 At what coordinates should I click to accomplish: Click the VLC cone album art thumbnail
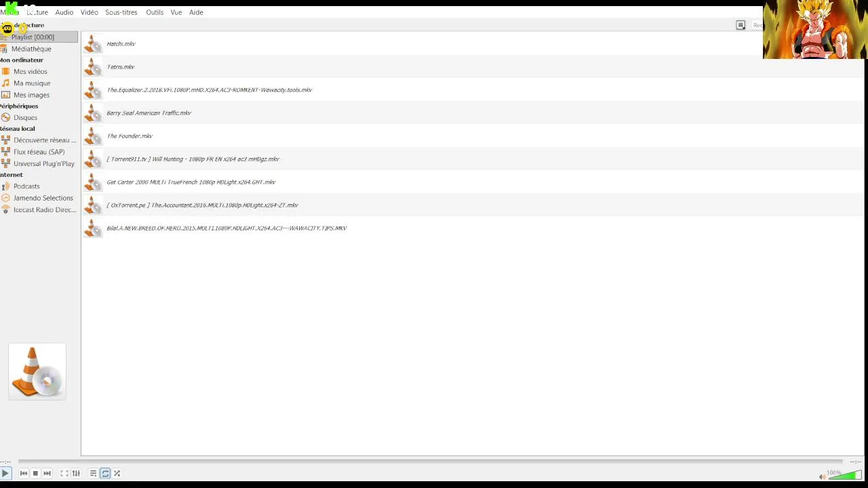tap(37, 371)
